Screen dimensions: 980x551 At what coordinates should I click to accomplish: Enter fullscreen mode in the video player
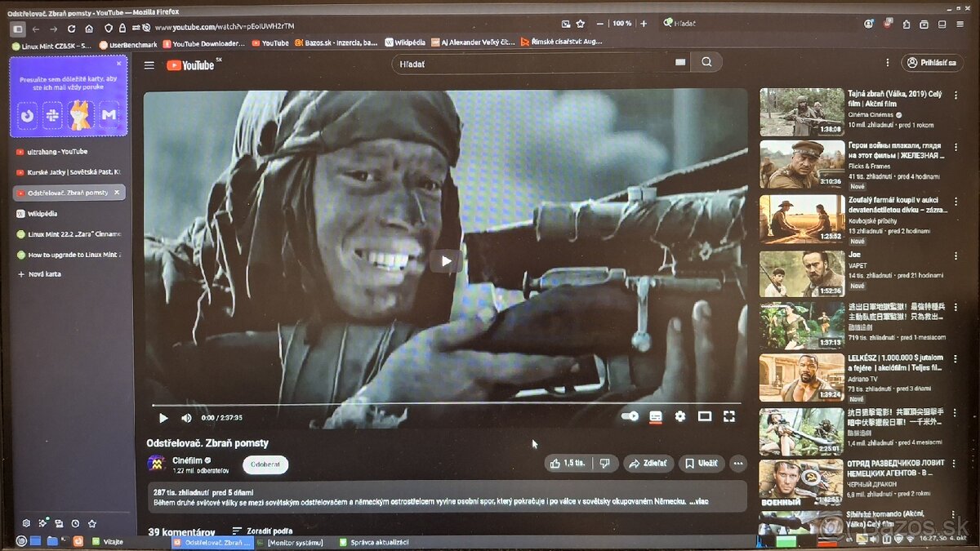[x=729, y=416]
